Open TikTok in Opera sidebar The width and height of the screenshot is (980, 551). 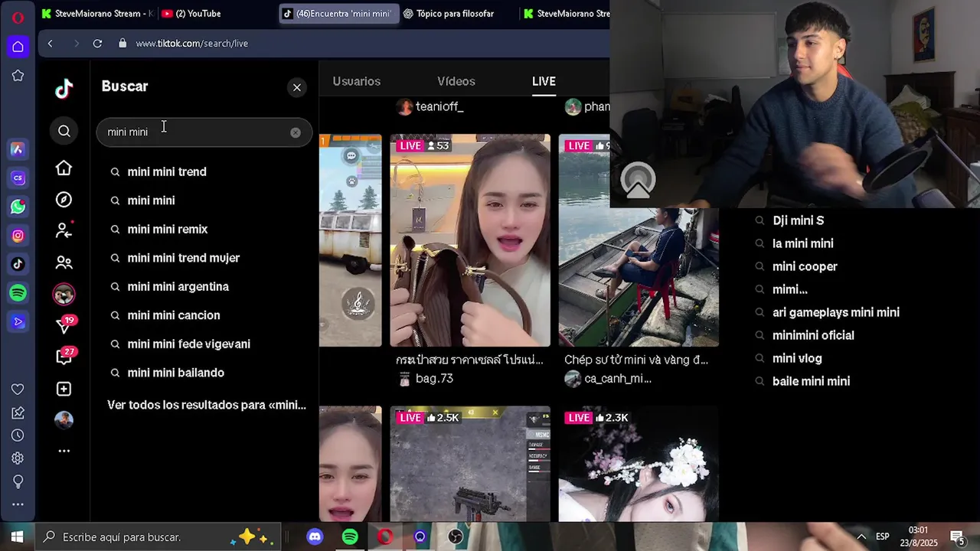18,264
